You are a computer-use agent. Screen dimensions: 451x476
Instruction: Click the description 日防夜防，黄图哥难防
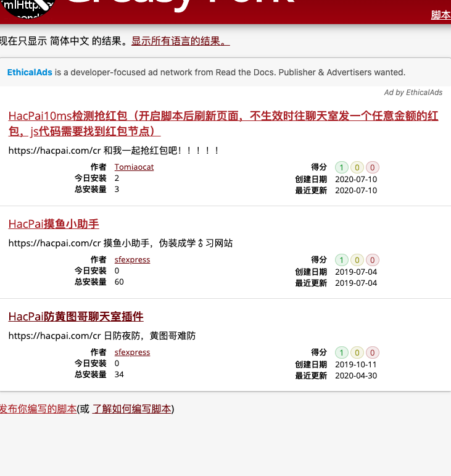click(x=149, y=335)
